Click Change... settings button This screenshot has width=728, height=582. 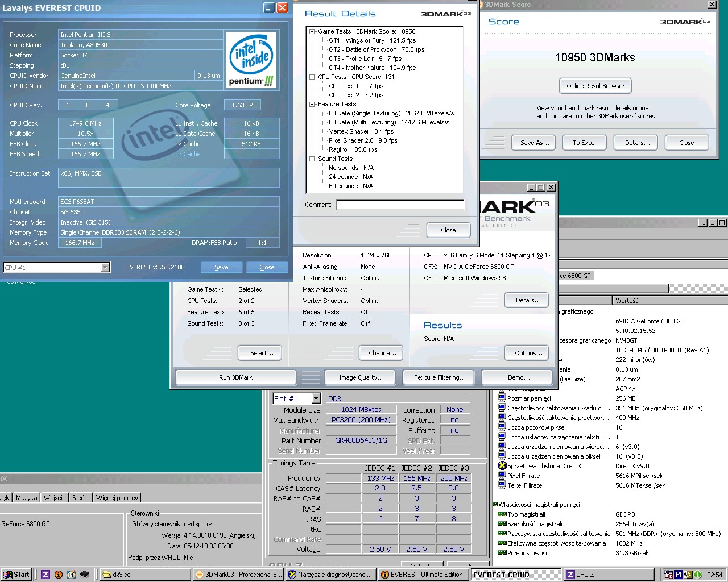pyautogui.click(x=382, y=353)
